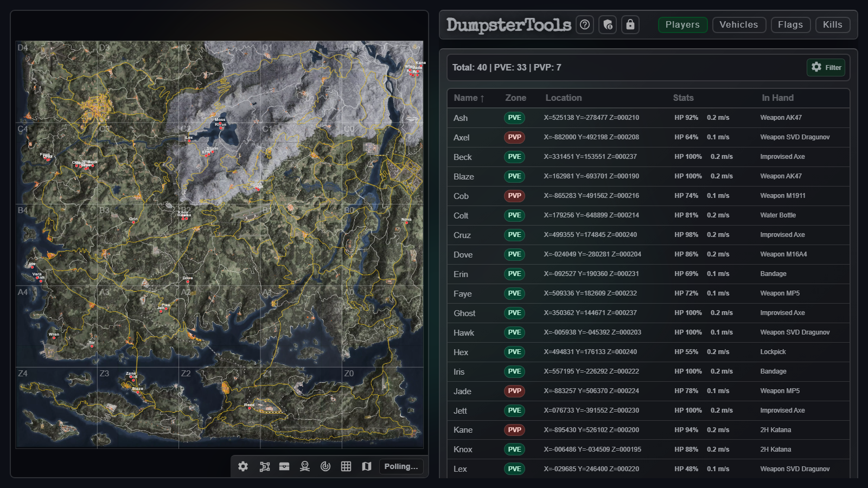Screen dimensions: 868x488
Task: Click the padlock lock icon
Action: [630, 24]
